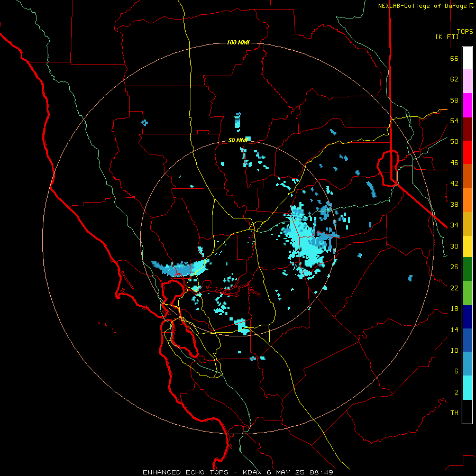Click the 58 legend value

coord(454,100)
